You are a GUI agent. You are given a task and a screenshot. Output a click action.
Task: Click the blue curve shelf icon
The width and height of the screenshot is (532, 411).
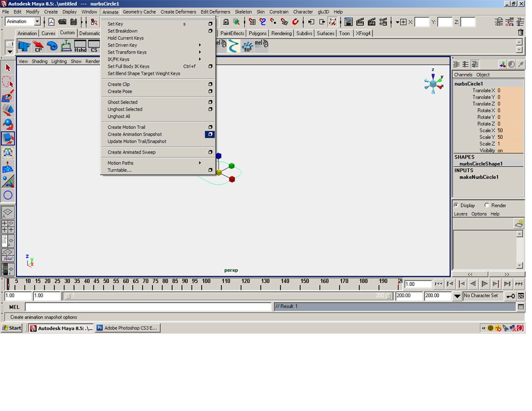[x=233, y=46]
